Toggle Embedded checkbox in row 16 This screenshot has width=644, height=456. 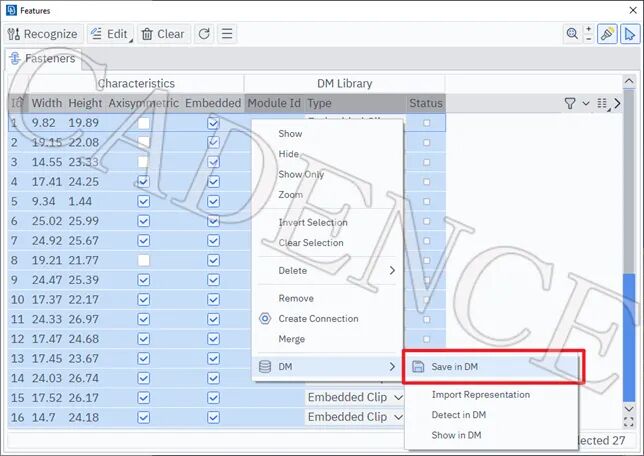tap(213, 417)
